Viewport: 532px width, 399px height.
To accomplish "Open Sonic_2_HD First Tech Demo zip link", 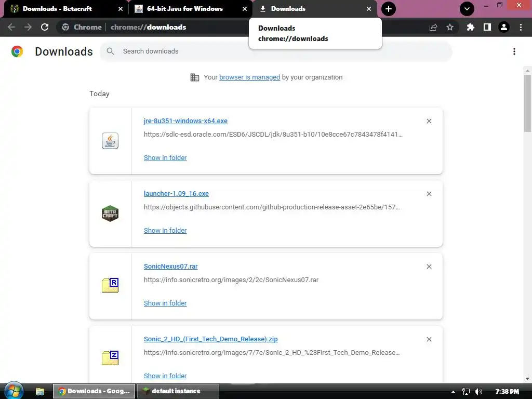I will pos(211,339).
